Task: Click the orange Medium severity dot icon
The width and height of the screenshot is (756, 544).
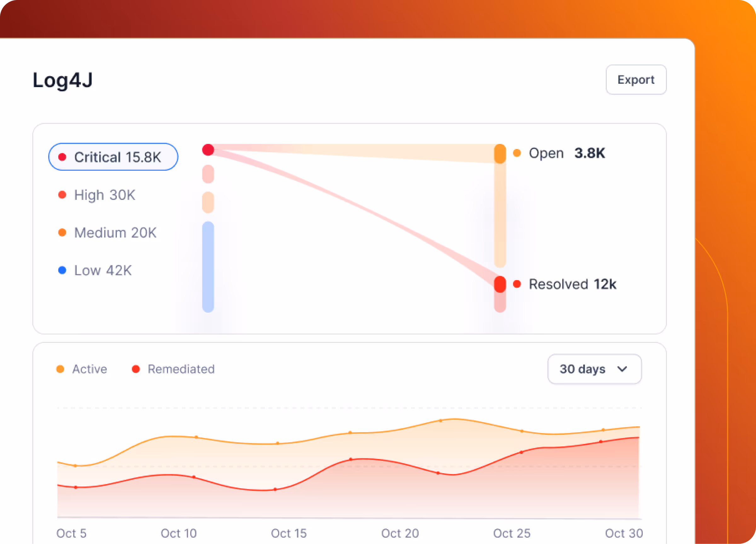Action: 62,233
